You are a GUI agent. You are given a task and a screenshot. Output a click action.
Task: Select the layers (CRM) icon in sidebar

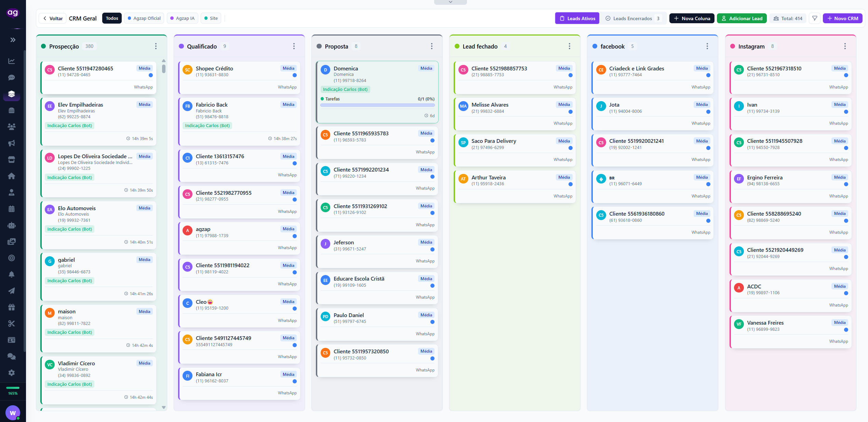(12, 94)
